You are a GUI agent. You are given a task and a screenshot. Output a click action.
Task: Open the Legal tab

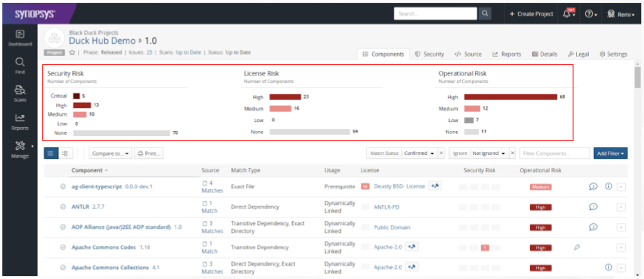[x=579, y=54]
